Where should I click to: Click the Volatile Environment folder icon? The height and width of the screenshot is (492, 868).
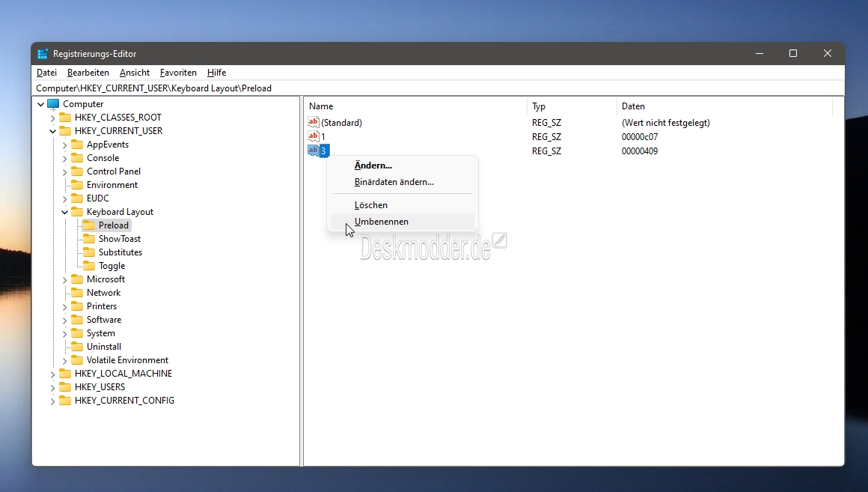coord(77,360)
